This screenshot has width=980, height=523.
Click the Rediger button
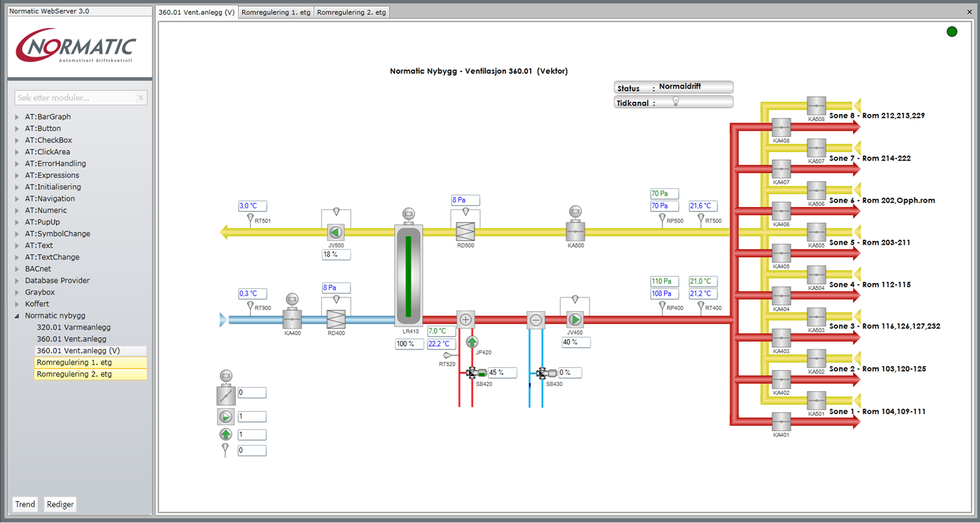(x=60, y=504)
